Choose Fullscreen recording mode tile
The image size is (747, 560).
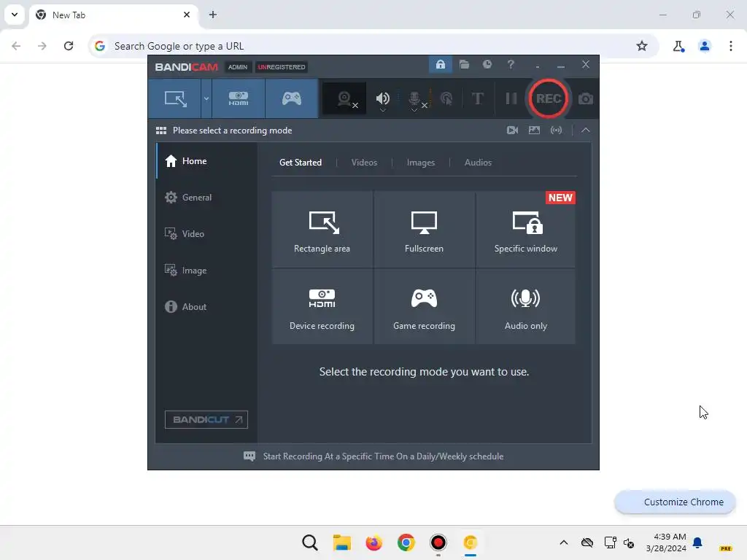point(424,230)
